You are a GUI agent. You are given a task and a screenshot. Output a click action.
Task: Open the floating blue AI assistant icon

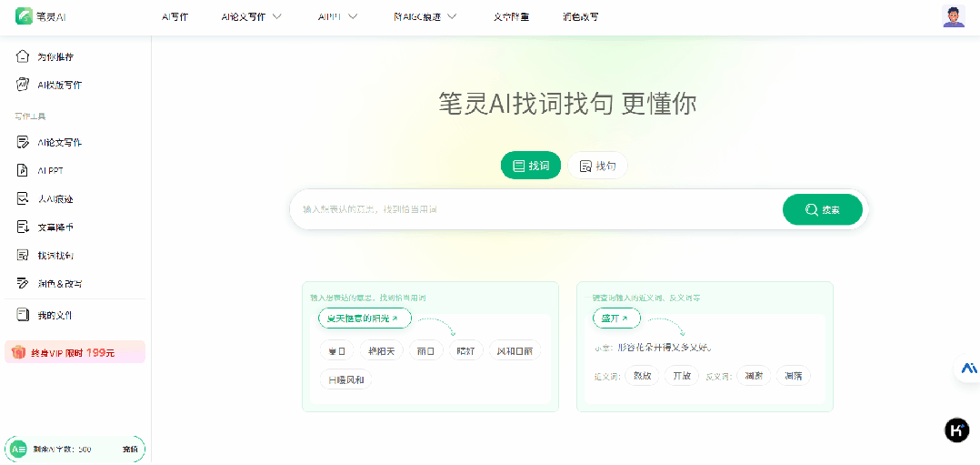click(x=969, y=368)
